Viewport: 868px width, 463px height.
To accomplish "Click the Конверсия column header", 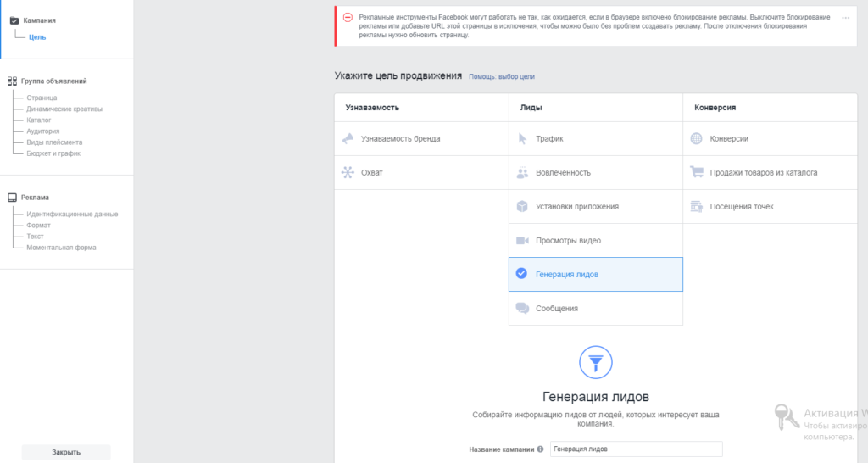I will click(x=715, y=108).
